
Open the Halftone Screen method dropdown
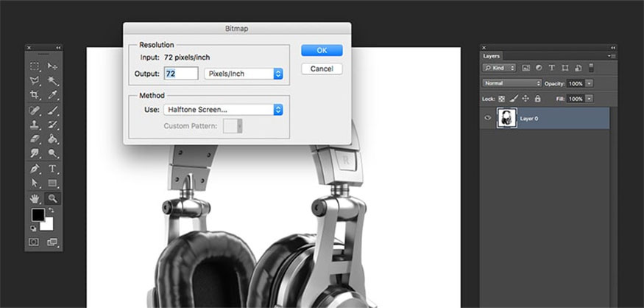(223, 110)
